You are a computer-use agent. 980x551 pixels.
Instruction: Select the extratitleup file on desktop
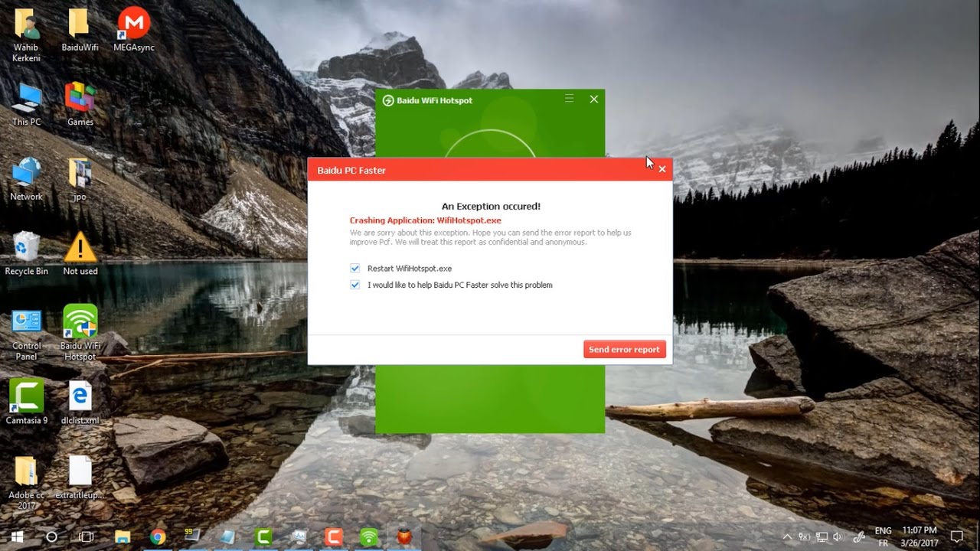80,478
